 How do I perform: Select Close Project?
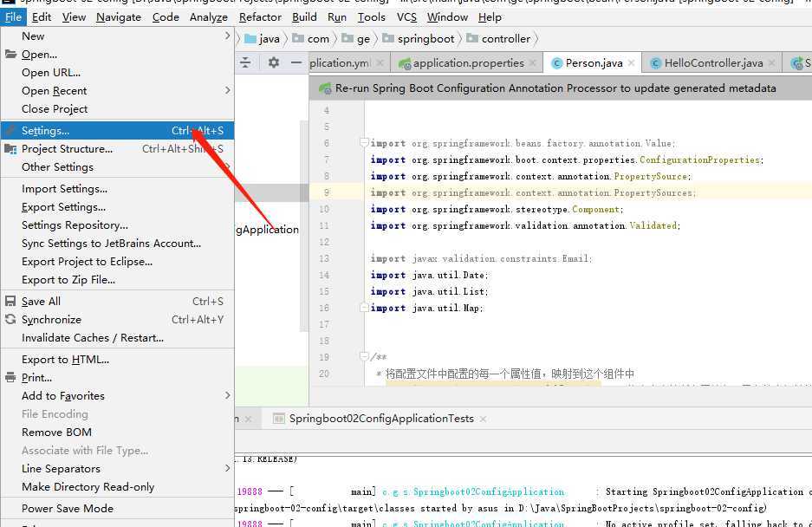tap(118, 109)
